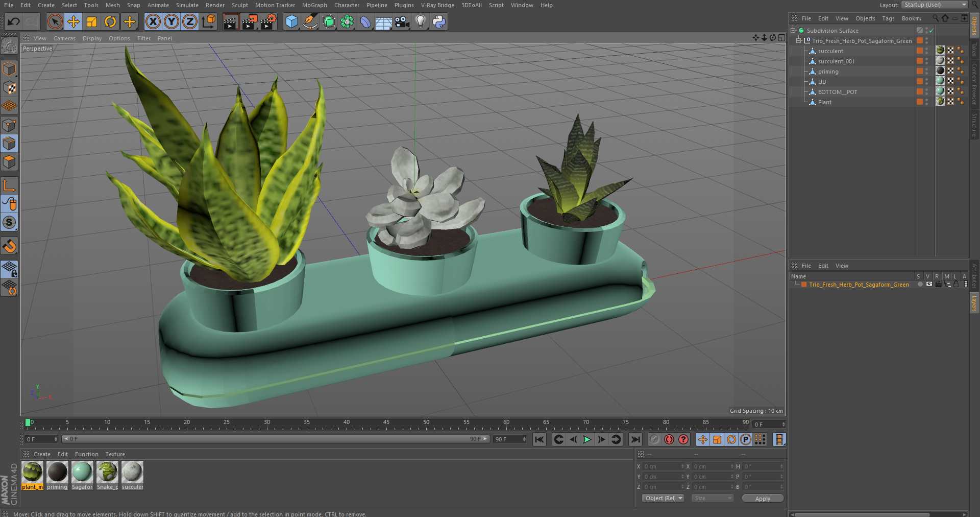This screenshot has height=517, width=980.
Task: Open the spline pen tool icon
Action: 310,21
